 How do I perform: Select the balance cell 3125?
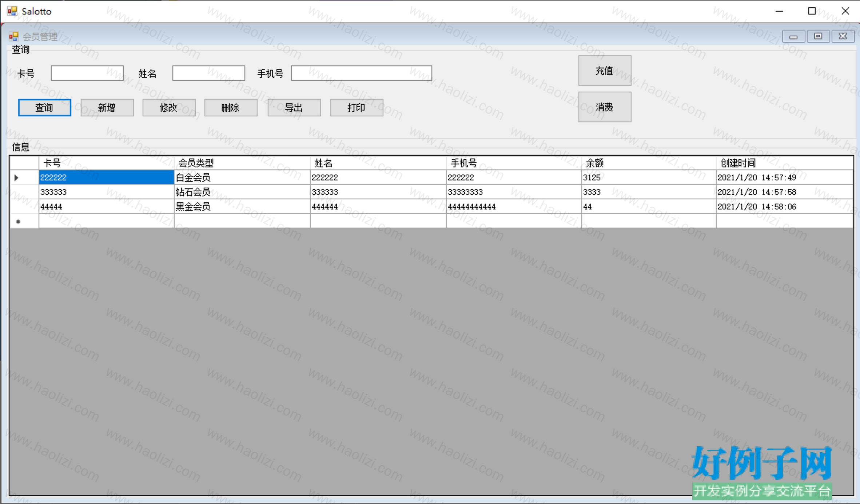point(649,177)
